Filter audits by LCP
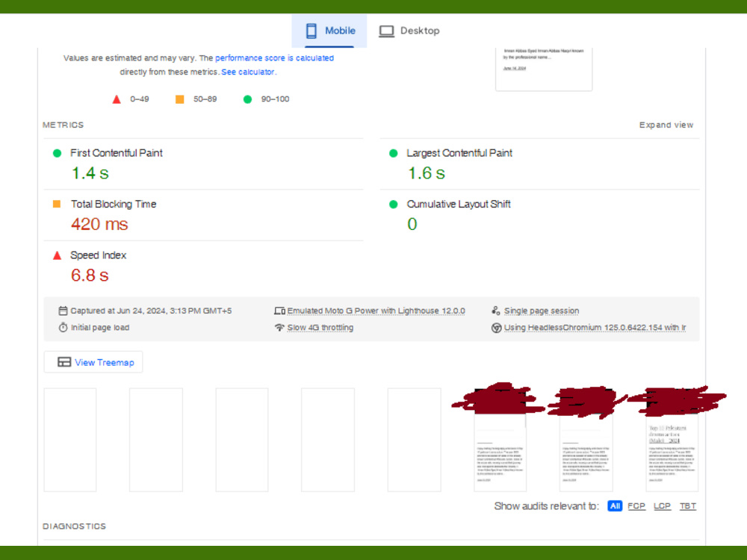 click(x=662, y=505)
